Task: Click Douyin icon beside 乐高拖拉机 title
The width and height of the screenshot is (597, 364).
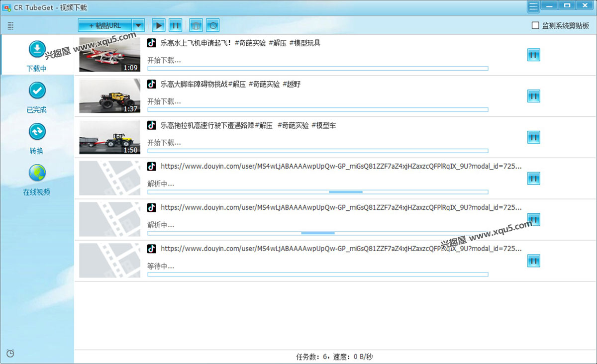Action: 152,125
